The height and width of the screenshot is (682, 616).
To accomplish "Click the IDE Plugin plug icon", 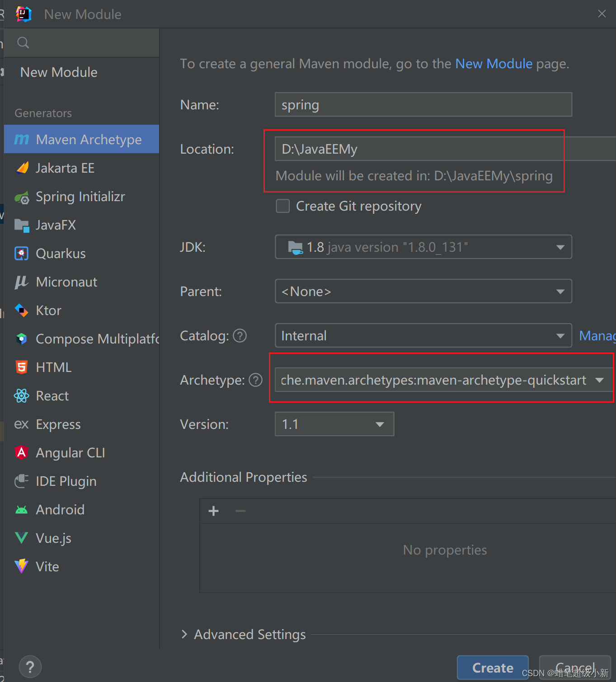I will tap(22, 481).
